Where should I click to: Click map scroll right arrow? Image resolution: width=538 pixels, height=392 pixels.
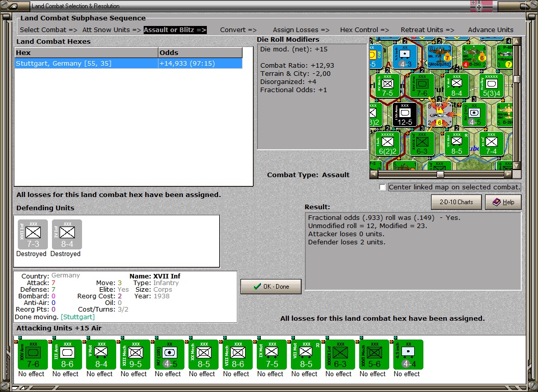point(508,174)
